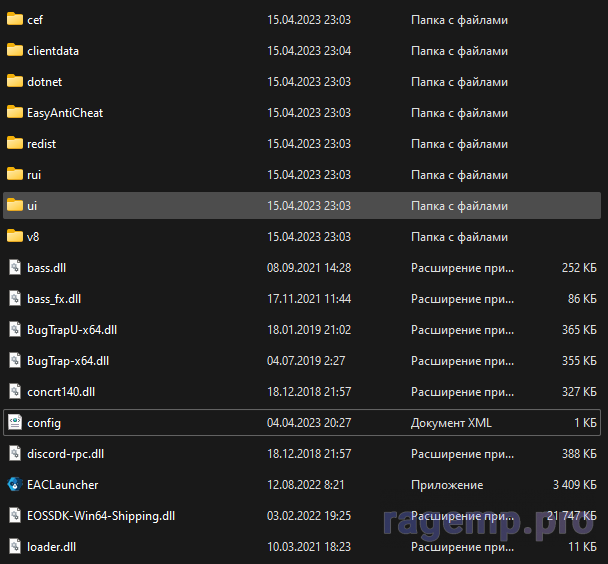Screen dimensions: 608x564
Task: Click the cef folder icon
Action: (x=15, y=19)
